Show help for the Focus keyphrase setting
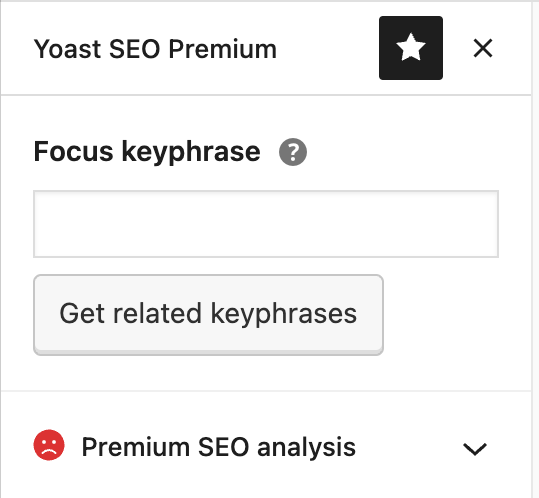Viewport: 539px width, 498px height. point(293,152)
